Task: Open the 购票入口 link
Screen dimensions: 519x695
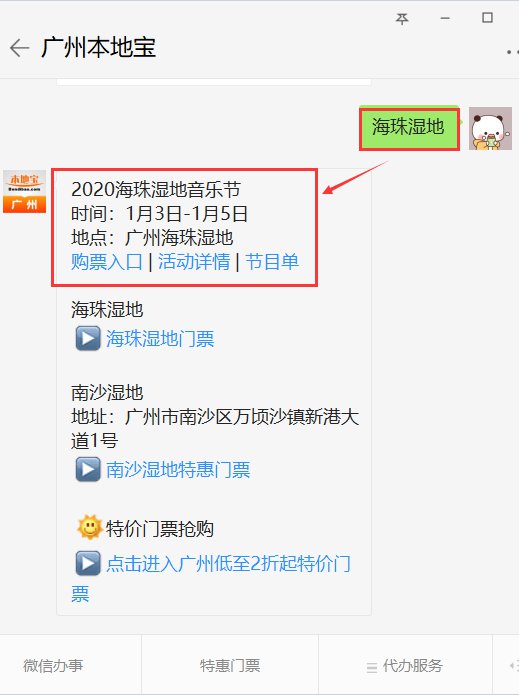Action: click(107, 262)
